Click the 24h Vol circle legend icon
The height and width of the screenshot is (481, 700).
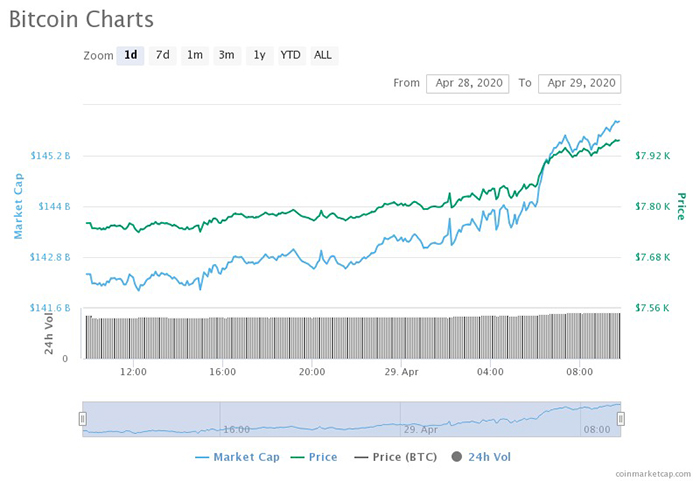point(457,457)
